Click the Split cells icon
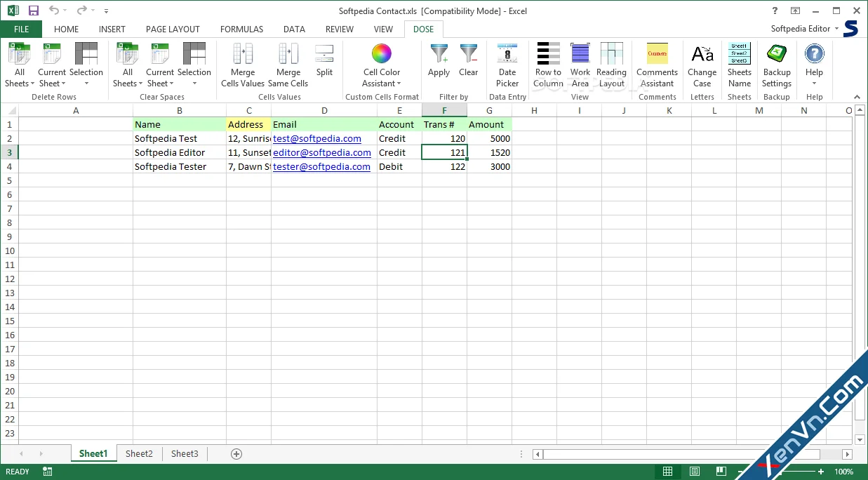Screen dimensions: 868x480 (x=324, y=53)
